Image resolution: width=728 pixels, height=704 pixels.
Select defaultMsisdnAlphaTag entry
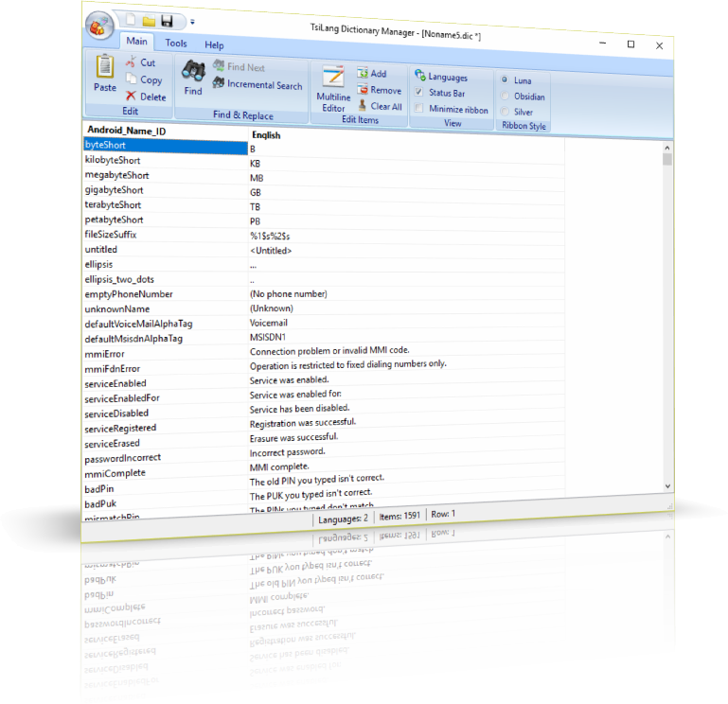coord(166,339)
